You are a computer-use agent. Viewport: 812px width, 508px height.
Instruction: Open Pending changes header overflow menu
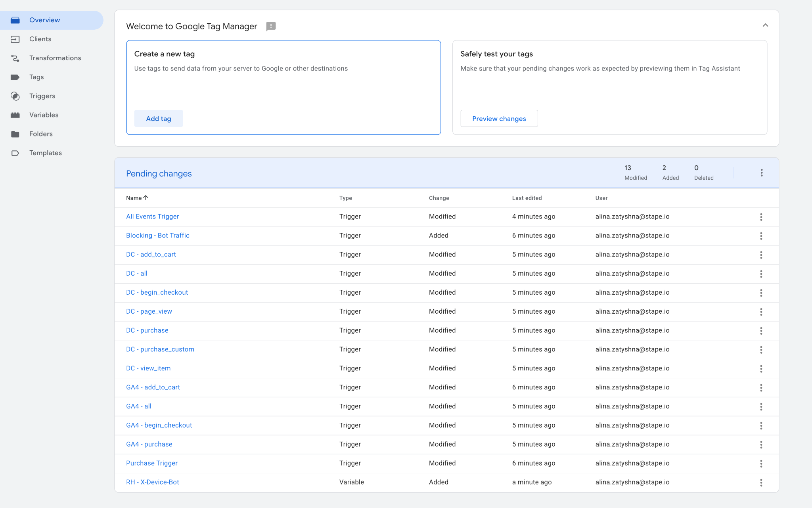[x=761, y=173]
